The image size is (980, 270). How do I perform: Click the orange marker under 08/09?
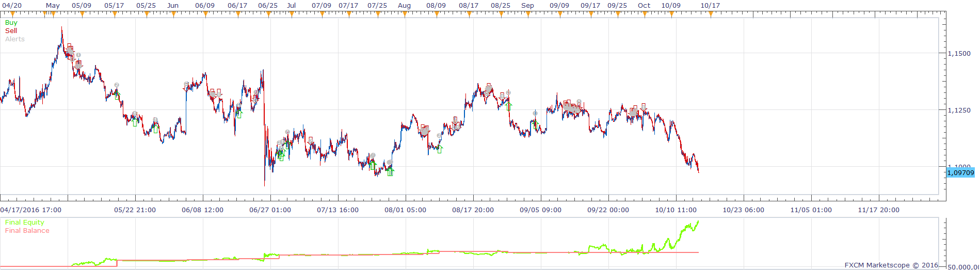point(436,14)
